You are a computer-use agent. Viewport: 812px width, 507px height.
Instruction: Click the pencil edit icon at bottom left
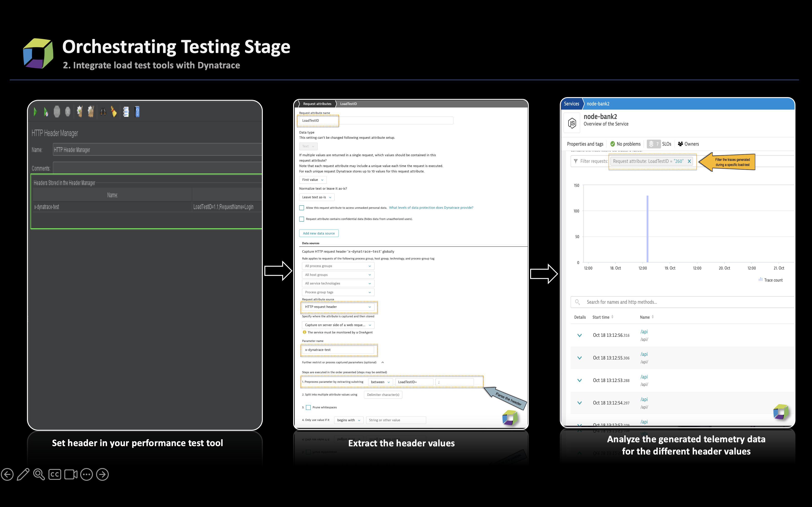pyautogui.click(x=23, y=474)
